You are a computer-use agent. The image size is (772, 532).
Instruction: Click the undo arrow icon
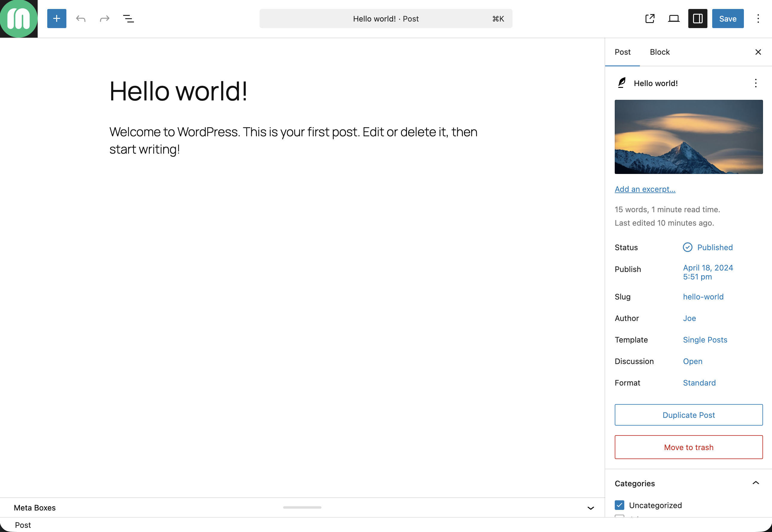coord(81,19)
